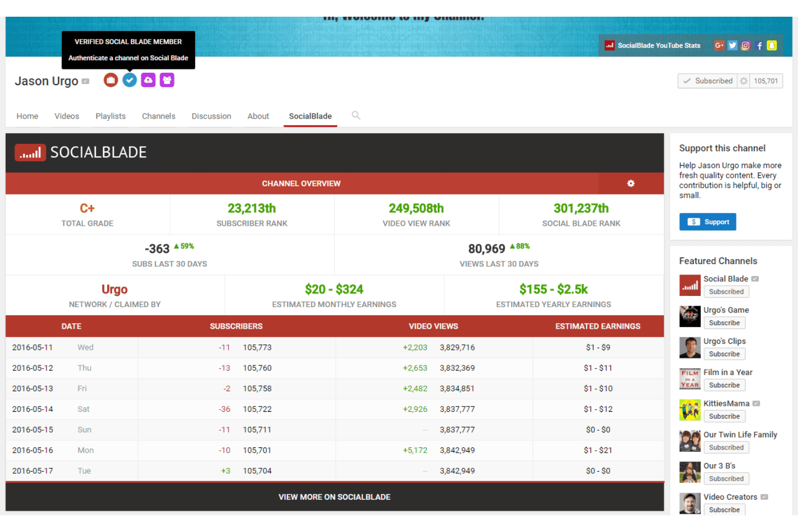The width and height of the screenshot is (798, 532).
Task: Select the SocialBlade tab
Action: 311,116
